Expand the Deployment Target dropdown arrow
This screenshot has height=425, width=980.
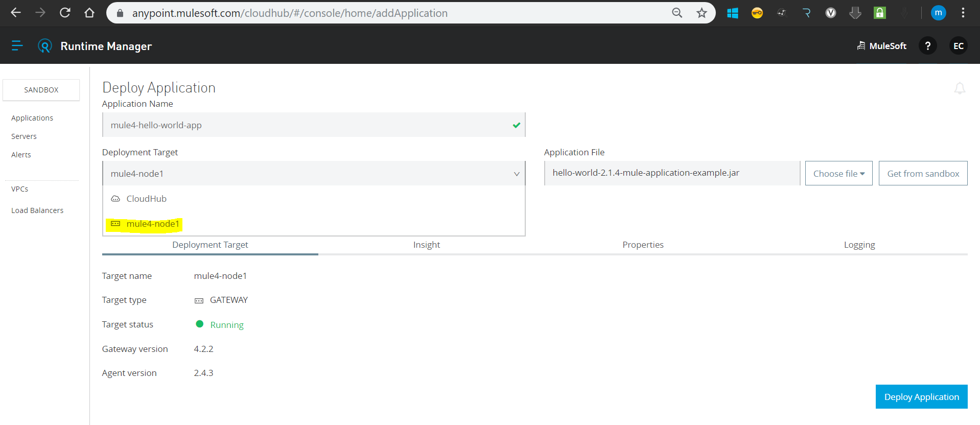(517, 174)
